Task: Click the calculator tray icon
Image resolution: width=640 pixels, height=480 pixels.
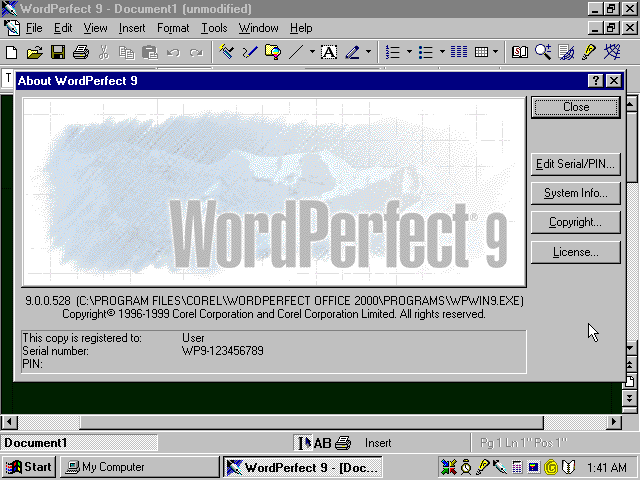Action: pos(517,467)
